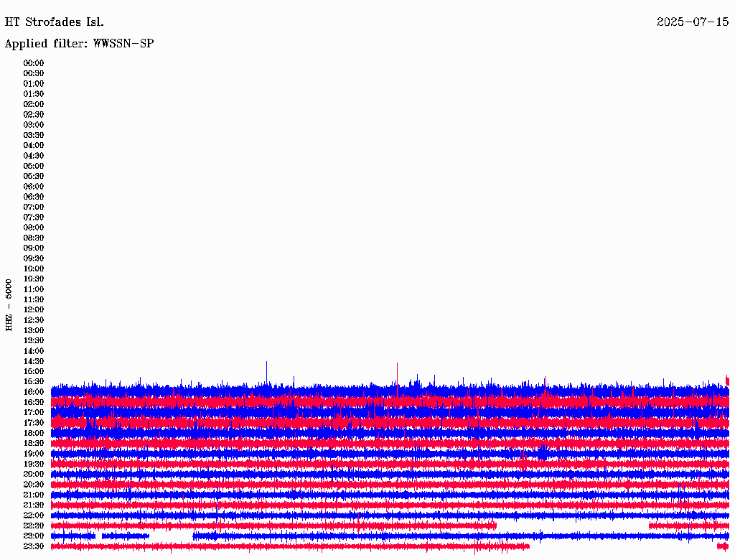The image size is (735, 560).
Task: Click the 08:30 time label
Action: click(34, 238)
